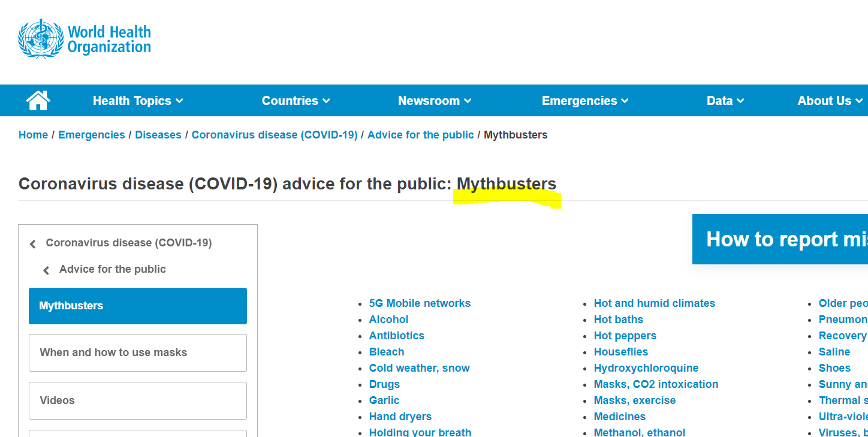Click back chevron beside Coronavirus disease (COVID-19)
Screen dimensions: 868x437
(33, 244)
